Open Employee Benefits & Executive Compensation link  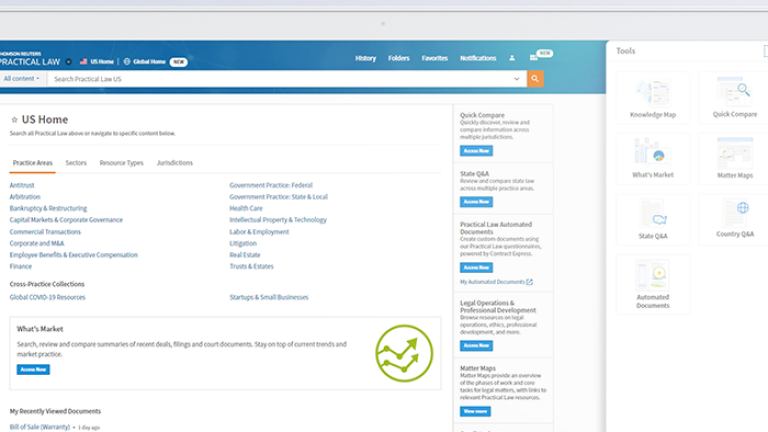pyautogui.click(x=73, y=255)
